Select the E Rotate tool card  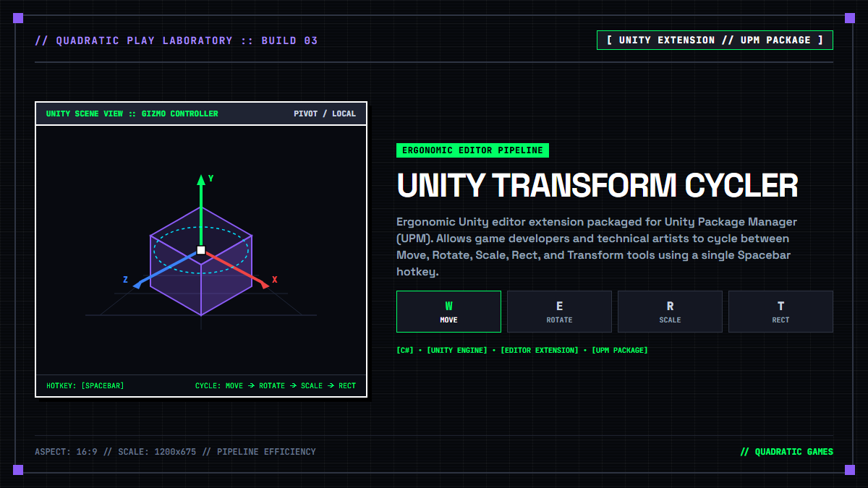point(559,312)
